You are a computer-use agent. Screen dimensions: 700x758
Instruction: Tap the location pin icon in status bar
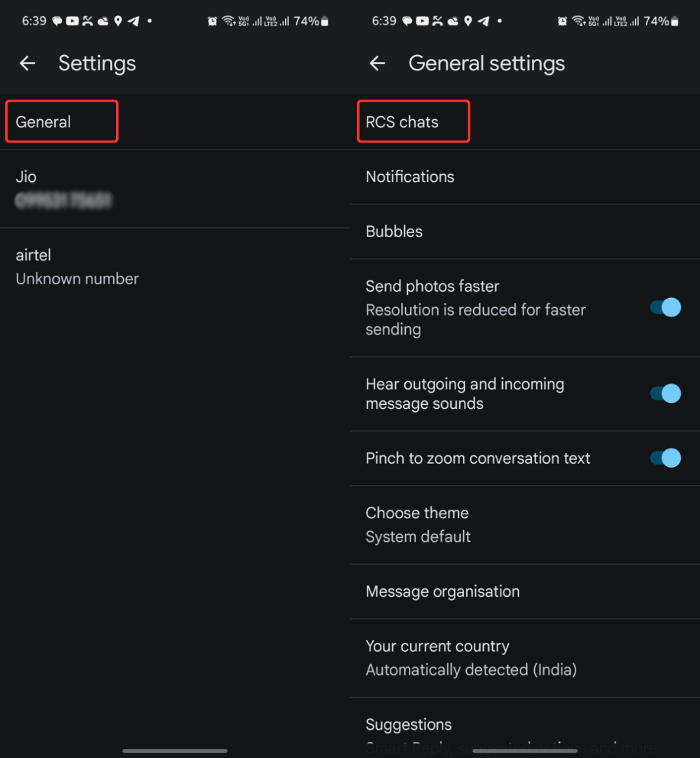(118, 20)
